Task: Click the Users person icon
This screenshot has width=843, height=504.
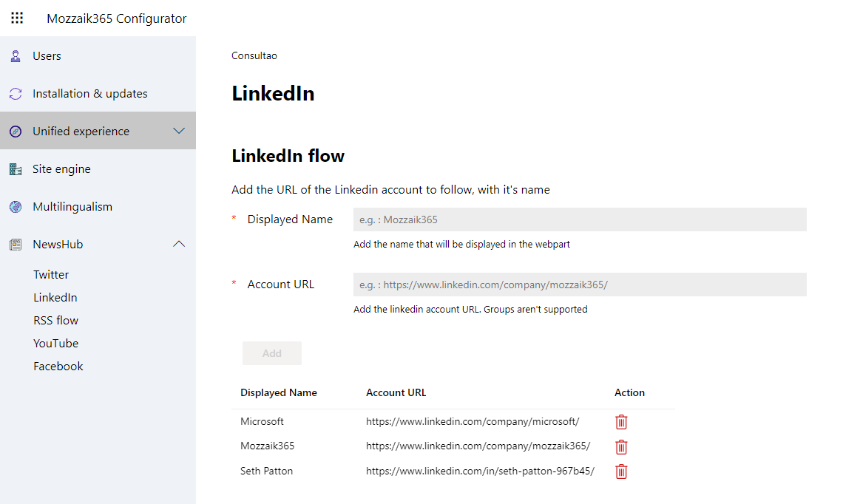Action: [x=16, y=56]
